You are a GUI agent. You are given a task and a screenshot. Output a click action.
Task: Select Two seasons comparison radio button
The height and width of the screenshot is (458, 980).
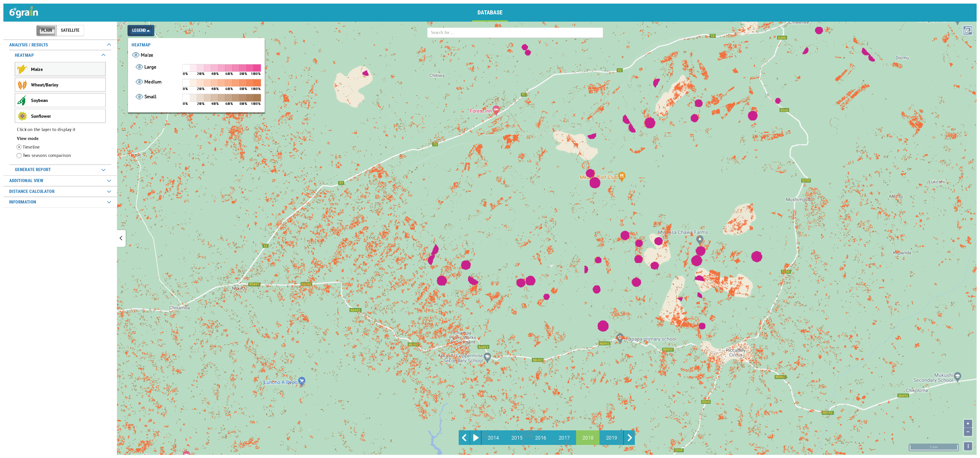(x=19, y=156)
